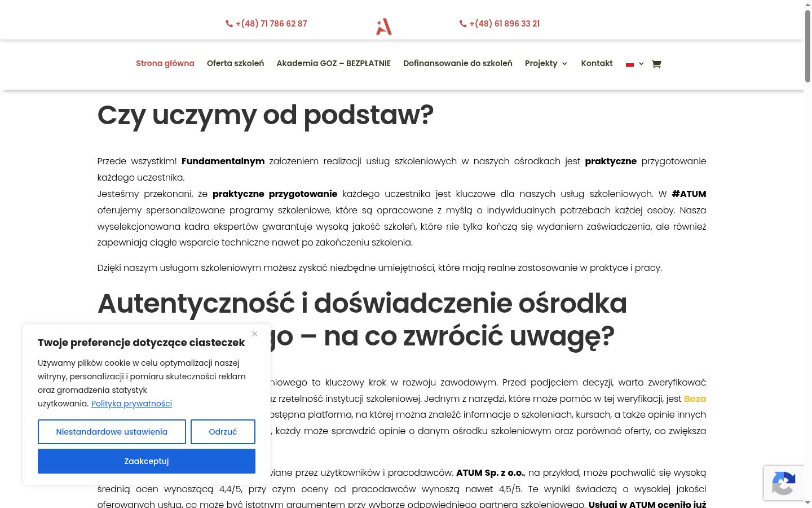Click the reCAPTCHA badge

784,483
